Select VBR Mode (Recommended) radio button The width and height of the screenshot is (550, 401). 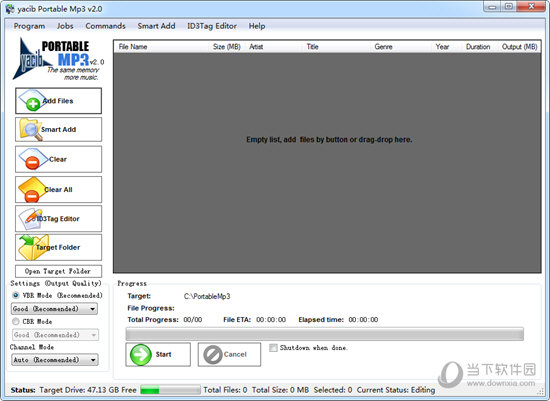pos(16,295)
